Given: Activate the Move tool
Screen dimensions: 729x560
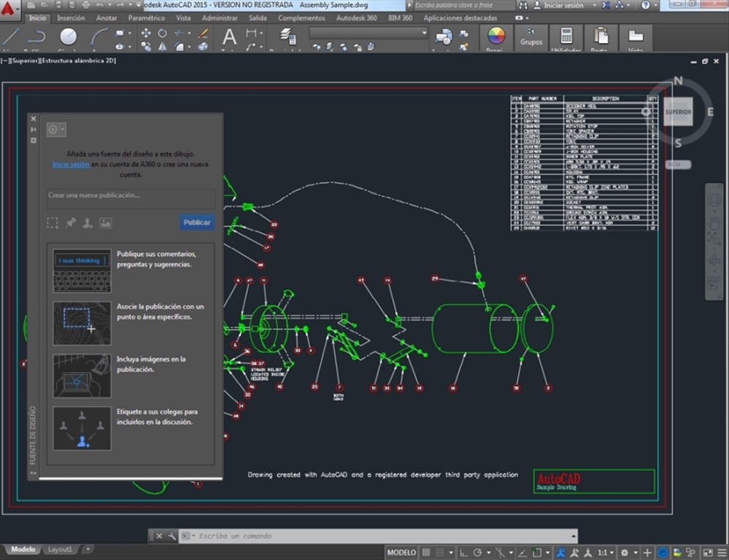Looking at the screenshot, I should [145, 33].
